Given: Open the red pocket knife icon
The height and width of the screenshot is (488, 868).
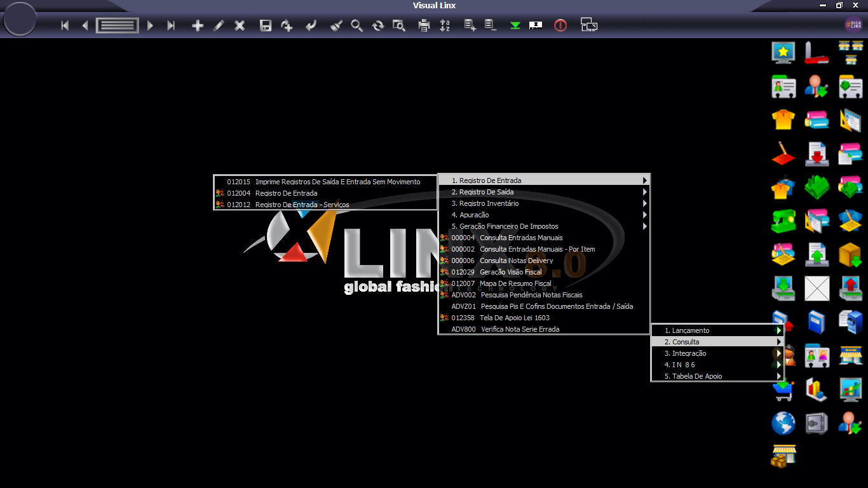Looking at the screenshot, I should point(817,52).
